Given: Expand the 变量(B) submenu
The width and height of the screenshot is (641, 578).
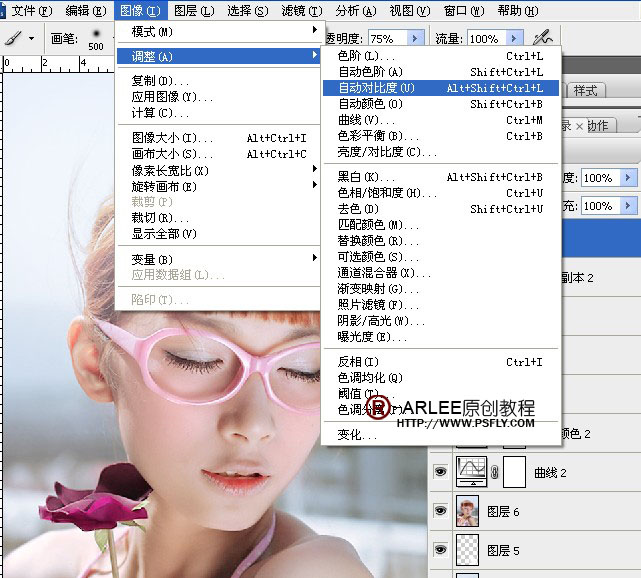Looking at the screenshot, I should point(218,259).
